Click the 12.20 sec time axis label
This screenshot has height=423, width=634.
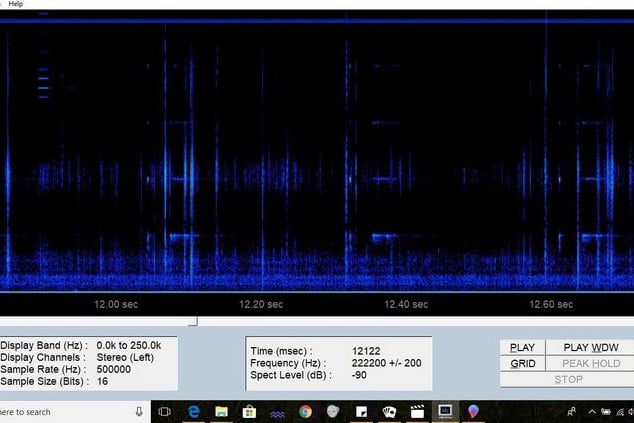pyautogui.click(x=261, y=304)
